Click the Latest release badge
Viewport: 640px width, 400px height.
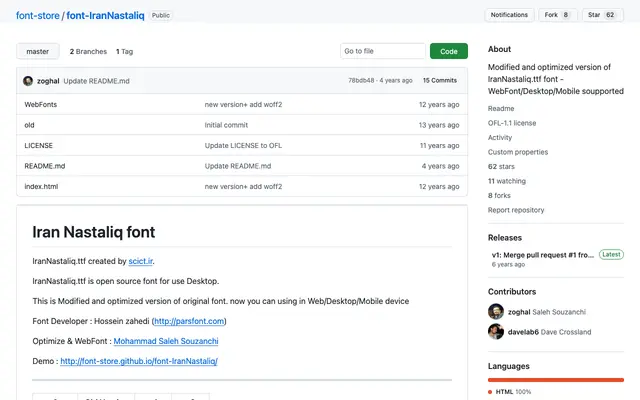[611, 254]
